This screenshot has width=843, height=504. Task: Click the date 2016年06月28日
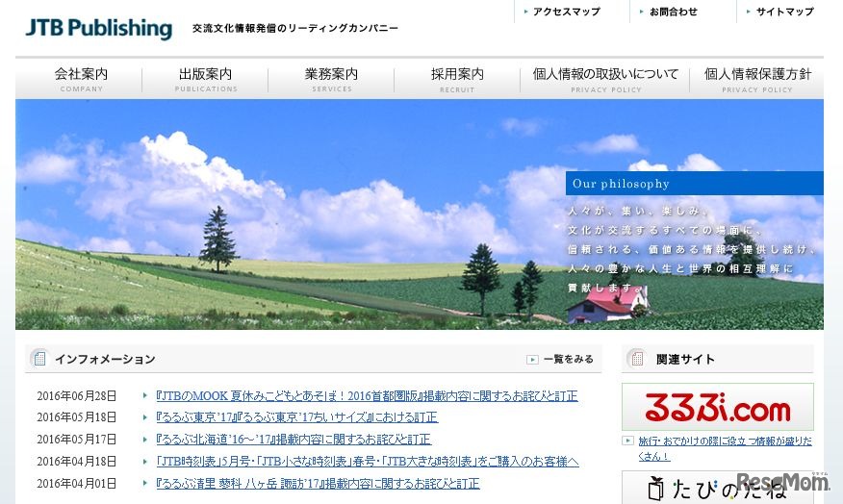77,396
